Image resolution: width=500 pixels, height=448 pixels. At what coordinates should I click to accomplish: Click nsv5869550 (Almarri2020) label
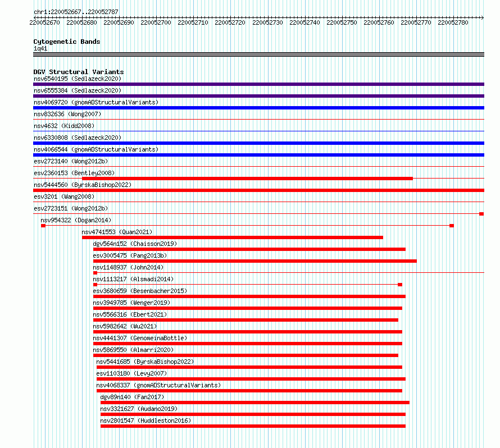133,350
